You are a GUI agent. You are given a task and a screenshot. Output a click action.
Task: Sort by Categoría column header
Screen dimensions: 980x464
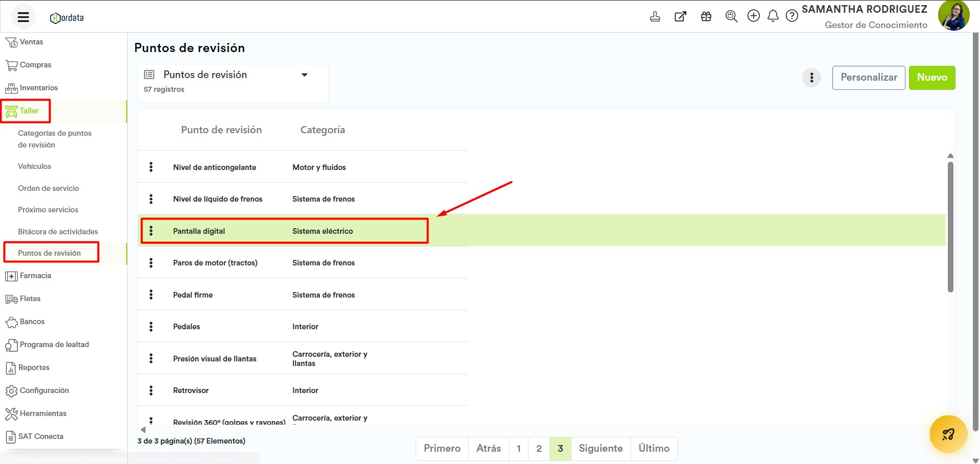(323, 130)
